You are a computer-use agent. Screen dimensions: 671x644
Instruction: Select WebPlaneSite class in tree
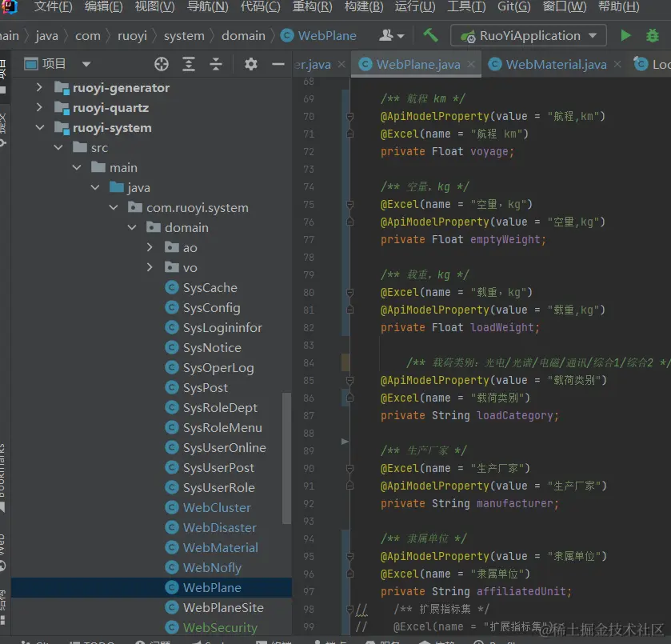[223, 607]
